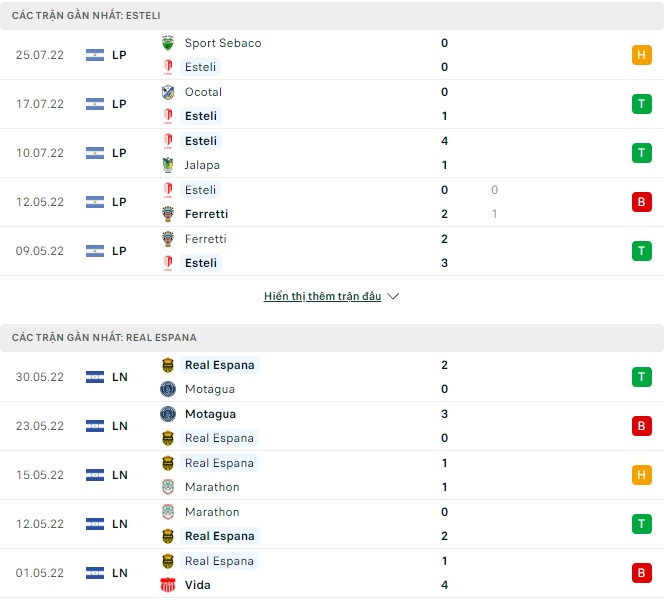The height and width of the screenshot is (600, 670).
Task: Click the Ocotal team crest icon
Action: [168, 92]
